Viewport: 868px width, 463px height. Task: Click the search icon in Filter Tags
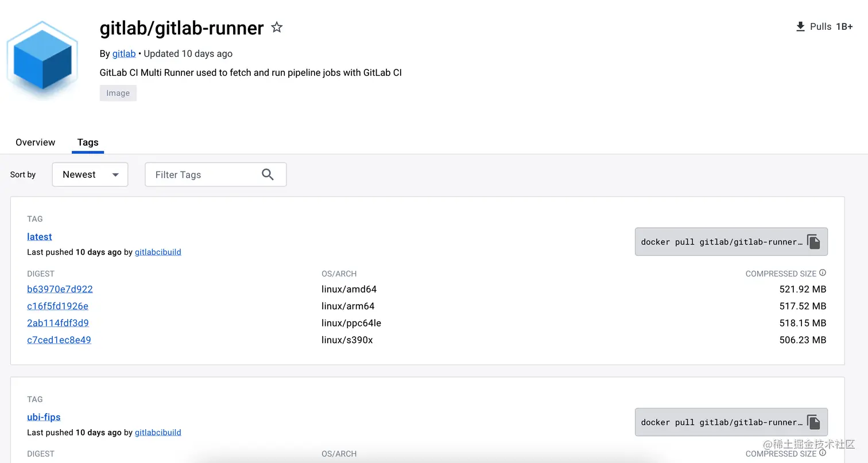[x=268, y=174]
